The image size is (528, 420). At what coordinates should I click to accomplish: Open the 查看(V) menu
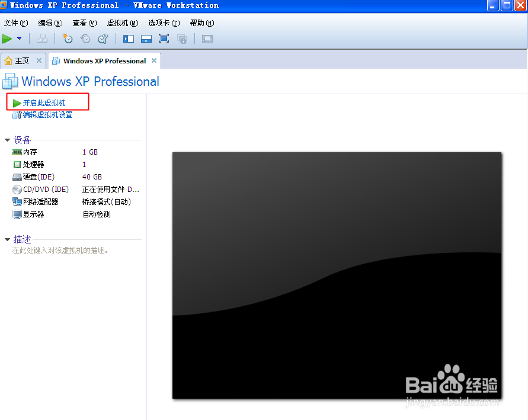(85, 23)
